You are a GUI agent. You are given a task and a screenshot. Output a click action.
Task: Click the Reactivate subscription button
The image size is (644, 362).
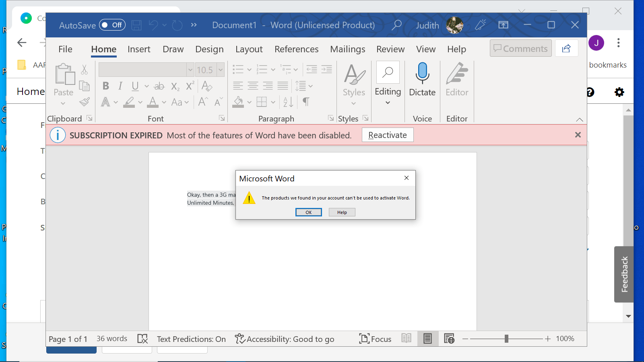point(387,135)
